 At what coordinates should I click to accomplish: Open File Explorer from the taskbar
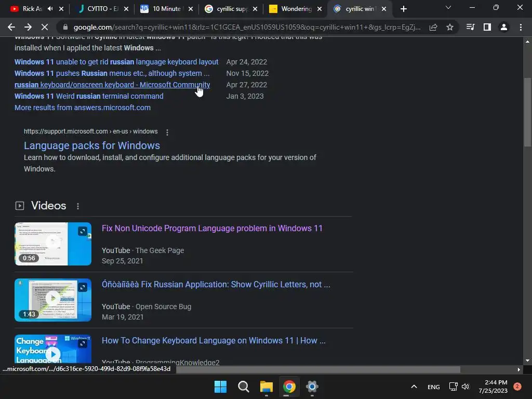click(x=267, y=387)
